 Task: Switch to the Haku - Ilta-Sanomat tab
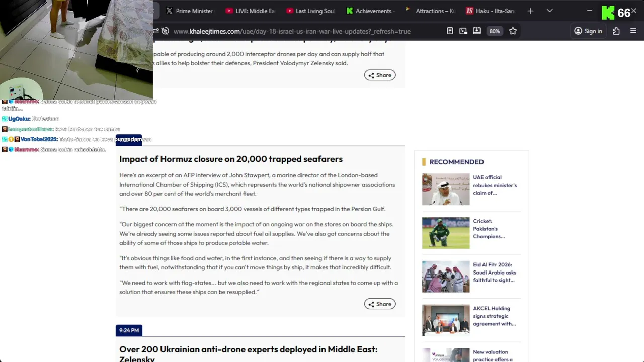491,11
